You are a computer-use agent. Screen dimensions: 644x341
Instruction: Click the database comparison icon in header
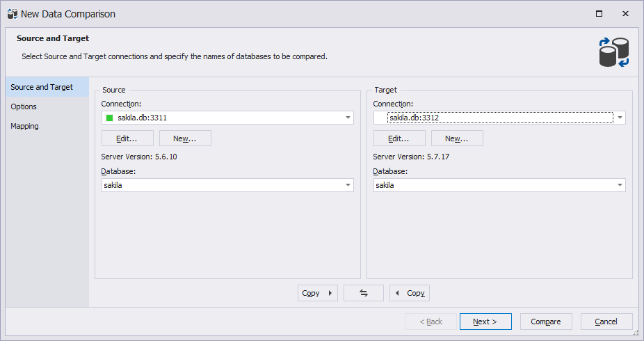(x=614, y=52)
